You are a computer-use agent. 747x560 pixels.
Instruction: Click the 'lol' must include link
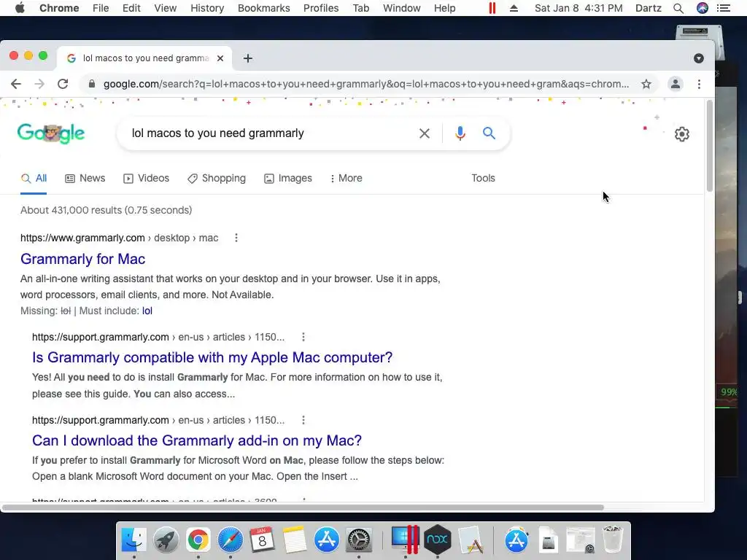tap(147, 311)
